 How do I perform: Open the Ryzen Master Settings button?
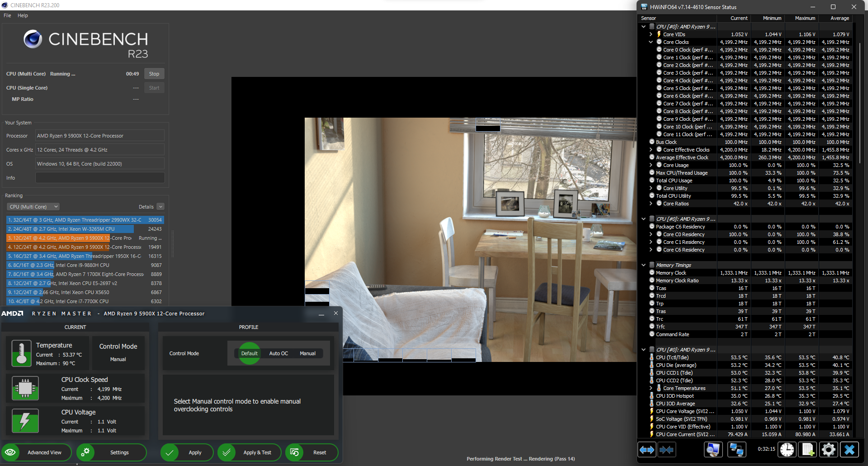(x=111, y=452)
